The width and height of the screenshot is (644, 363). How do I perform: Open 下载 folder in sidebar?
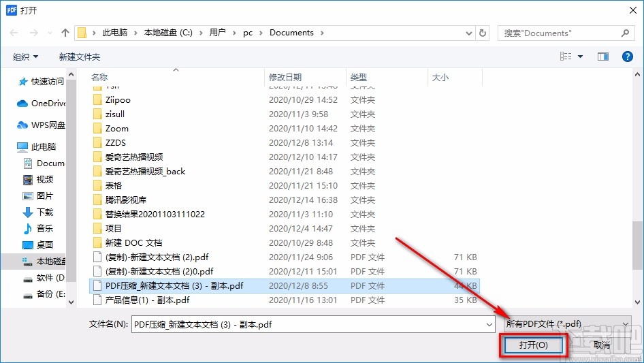click(x=38, y=212)
